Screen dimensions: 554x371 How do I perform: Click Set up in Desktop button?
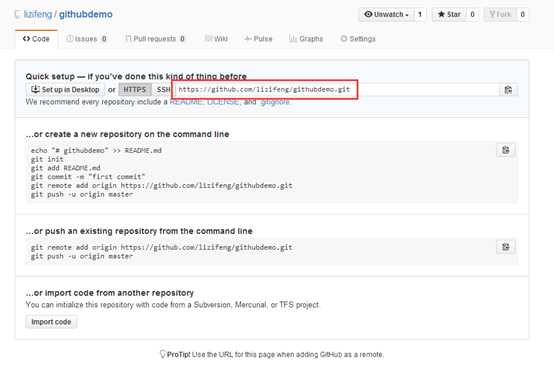(65, 90)
